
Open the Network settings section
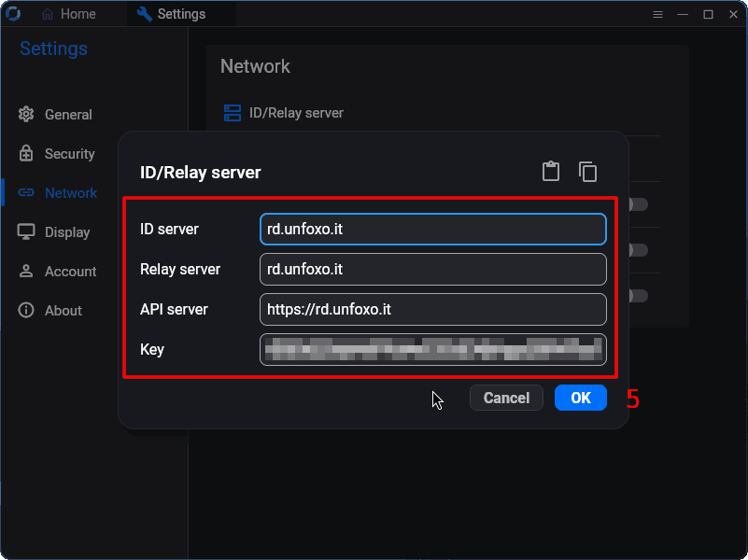coord(70,193)
